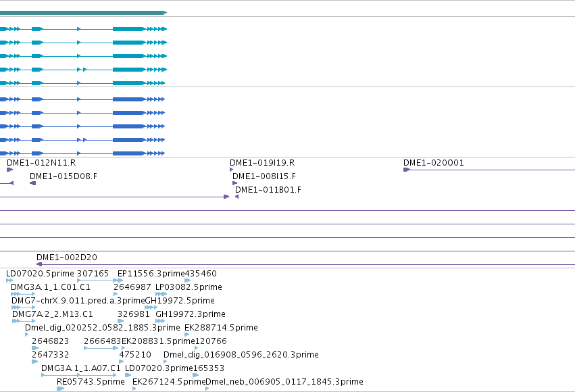Select the 2647332 label
The width and height of the screenshot is (575, 392).
point(50,355)
